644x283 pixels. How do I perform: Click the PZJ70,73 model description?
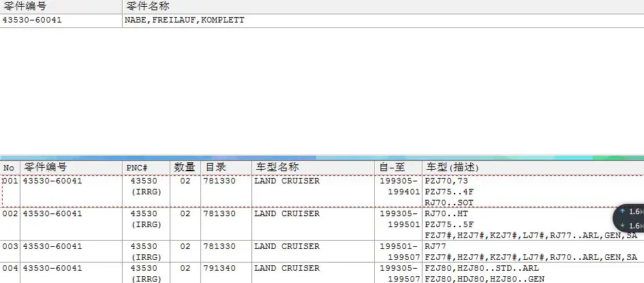pos(446,181)
